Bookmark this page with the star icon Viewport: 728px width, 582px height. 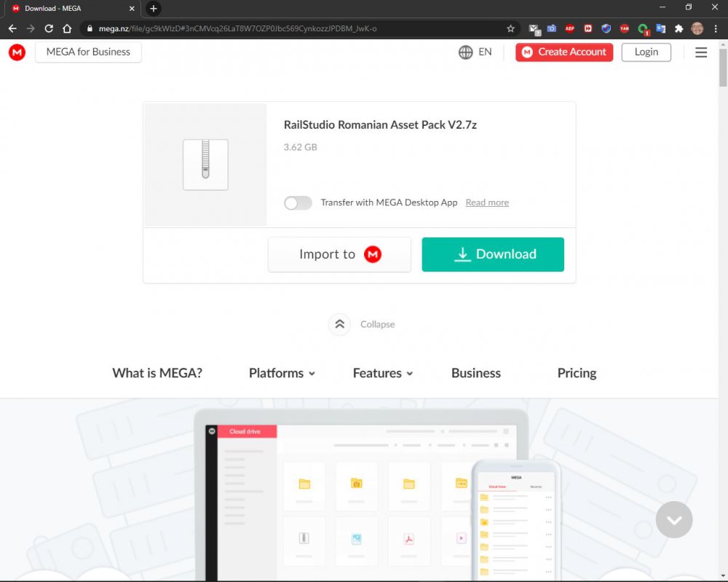tap(511, 28)
